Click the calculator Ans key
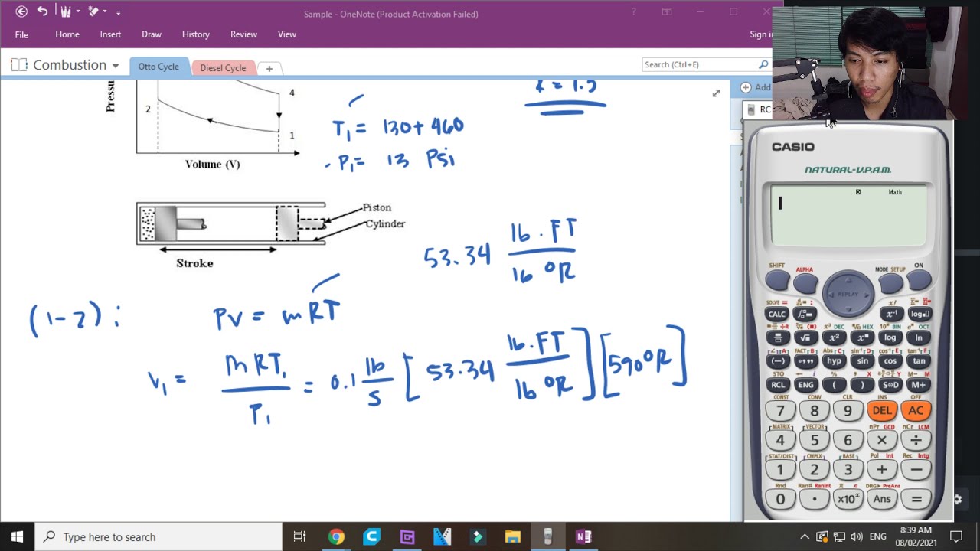 [x=882, y=499]
